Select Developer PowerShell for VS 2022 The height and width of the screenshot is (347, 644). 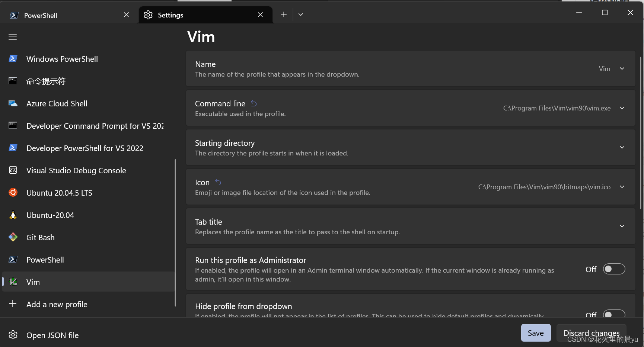click(x=89, y=148)
